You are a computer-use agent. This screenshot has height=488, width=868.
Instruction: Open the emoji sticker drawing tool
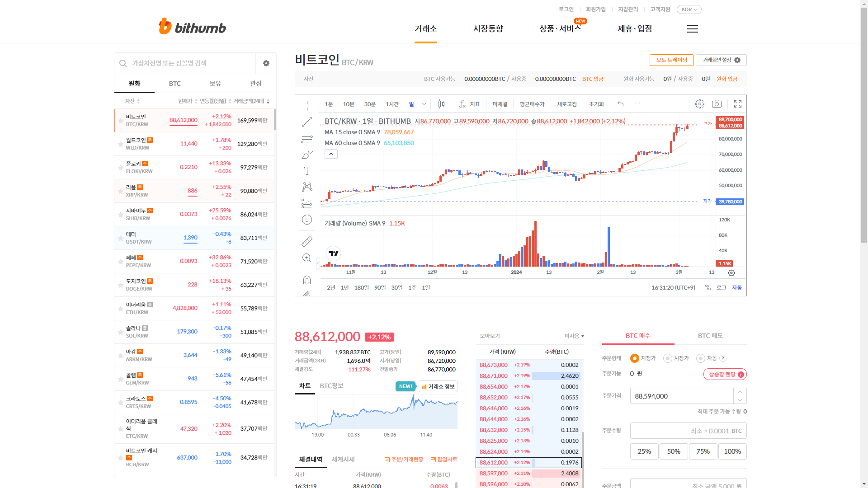click(x=307, y=220)
